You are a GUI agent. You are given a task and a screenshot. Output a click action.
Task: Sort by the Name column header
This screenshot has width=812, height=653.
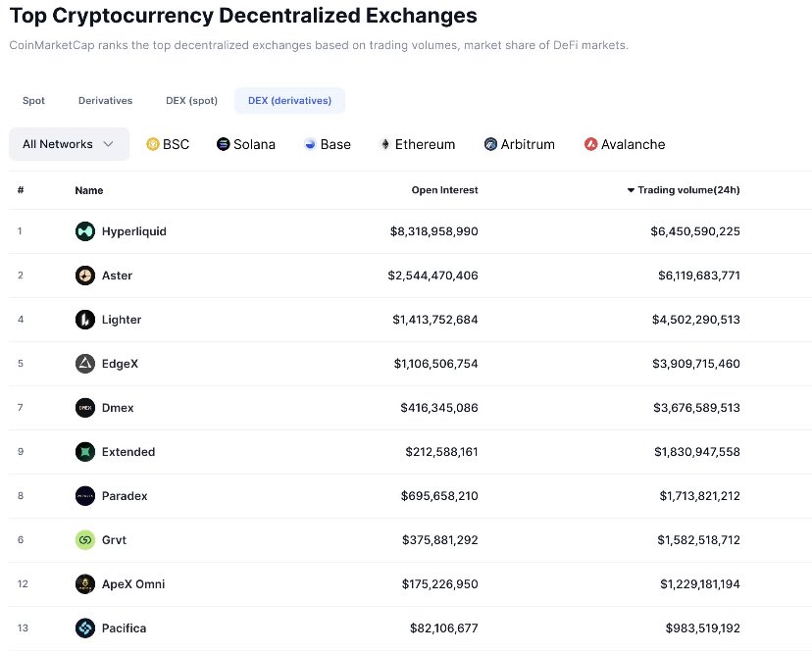(x=89, y=190)
